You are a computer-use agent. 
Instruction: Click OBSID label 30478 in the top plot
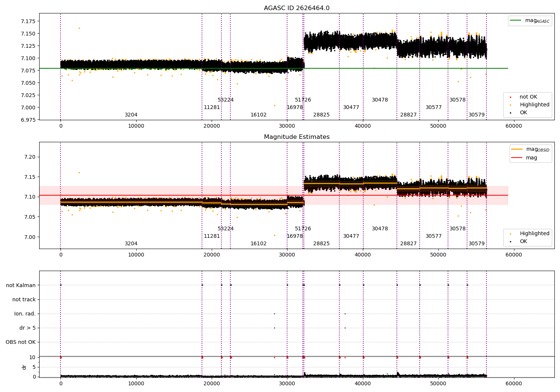pos(380,100)
